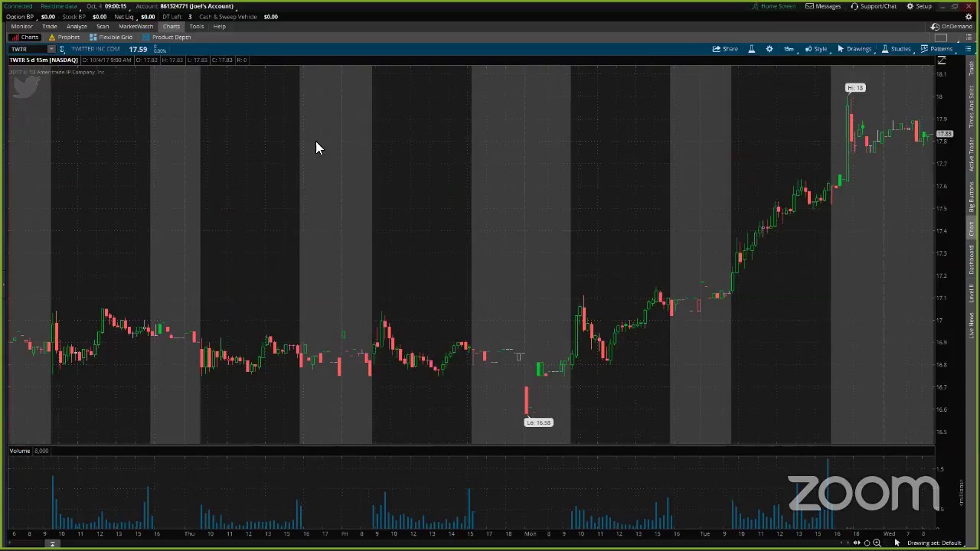Open the Monitor tab
The width and height of the screenshot is (980, 551).
[21, 26]
